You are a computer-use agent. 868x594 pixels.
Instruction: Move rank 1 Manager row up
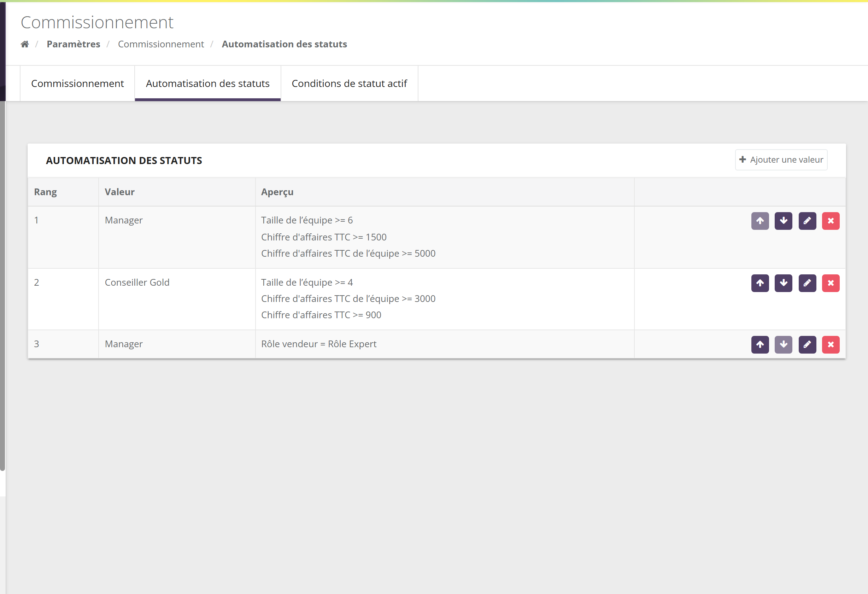point(760,221)
